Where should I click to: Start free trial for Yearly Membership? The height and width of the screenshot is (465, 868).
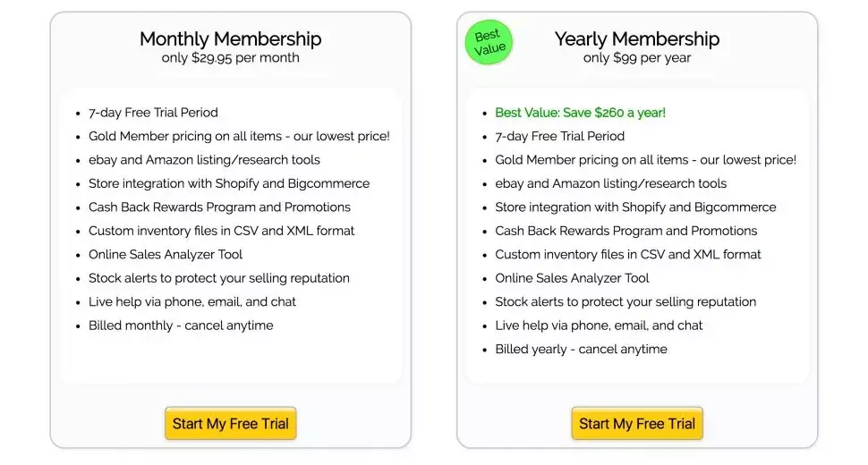(637, 424)
